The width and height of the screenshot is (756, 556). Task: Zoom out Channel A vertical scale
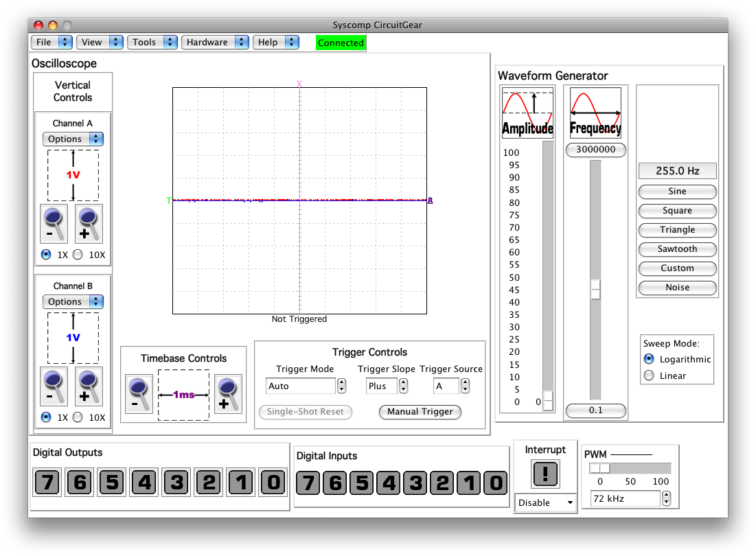(54, 224)
